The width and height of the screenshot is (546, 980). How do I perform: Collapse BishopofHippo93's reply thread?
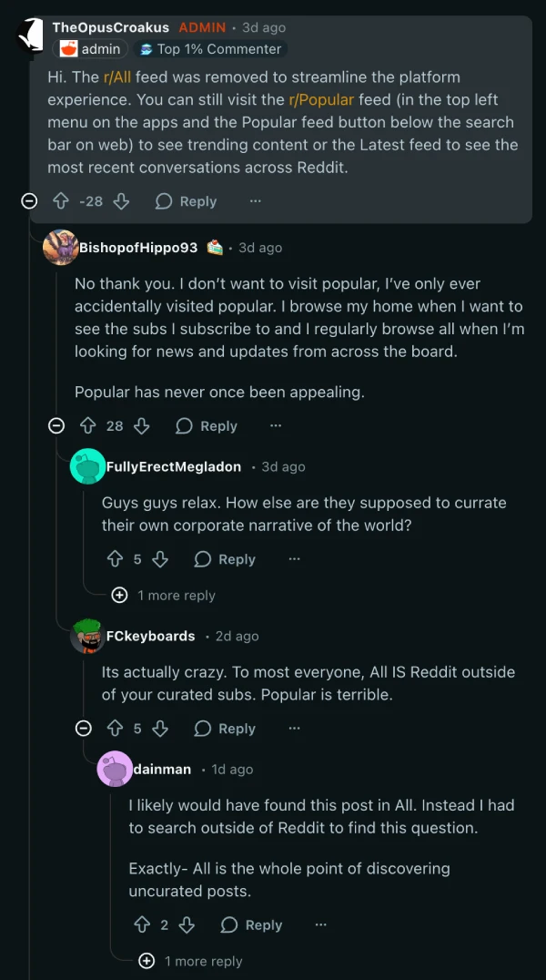point(56,425)
